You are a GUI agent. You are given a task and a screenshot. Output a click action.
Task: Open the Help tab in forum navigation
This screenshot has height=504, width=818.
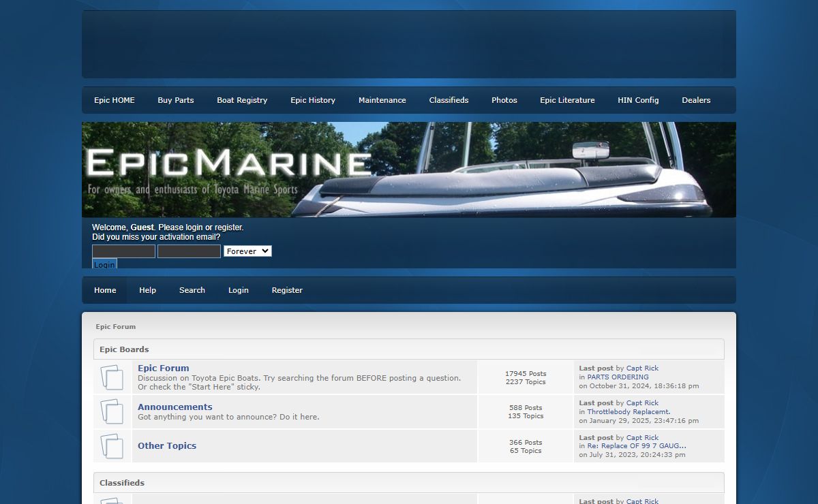pyautogui.click(x=148, y=290)
